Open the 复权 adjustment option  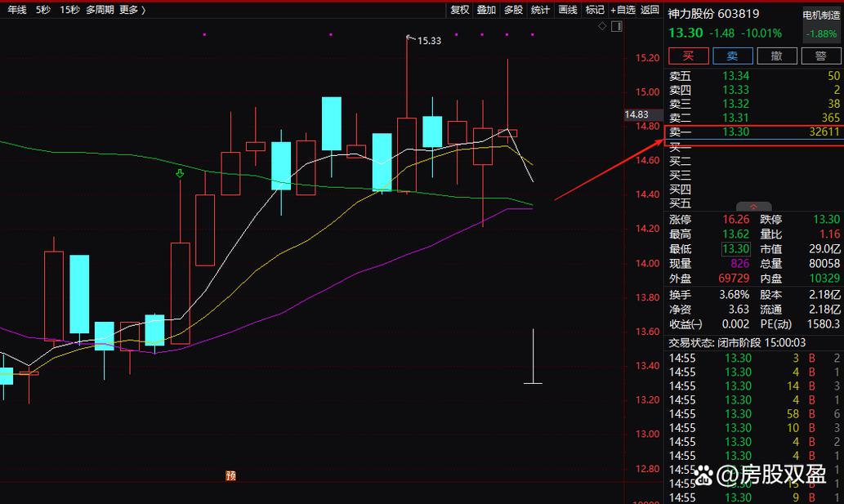tap(460, 10)
